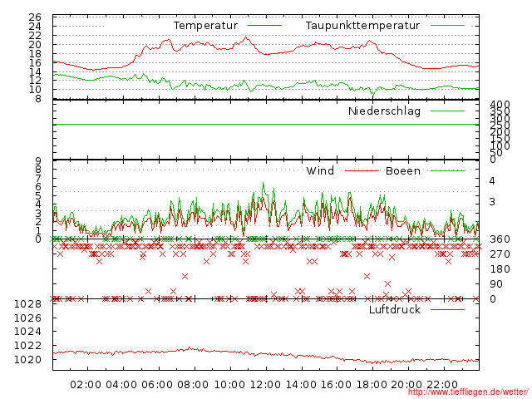Viewport: 532px width, 399px height.
Task: Click the 20:00 time axis label
Action: tap(406, 385)
